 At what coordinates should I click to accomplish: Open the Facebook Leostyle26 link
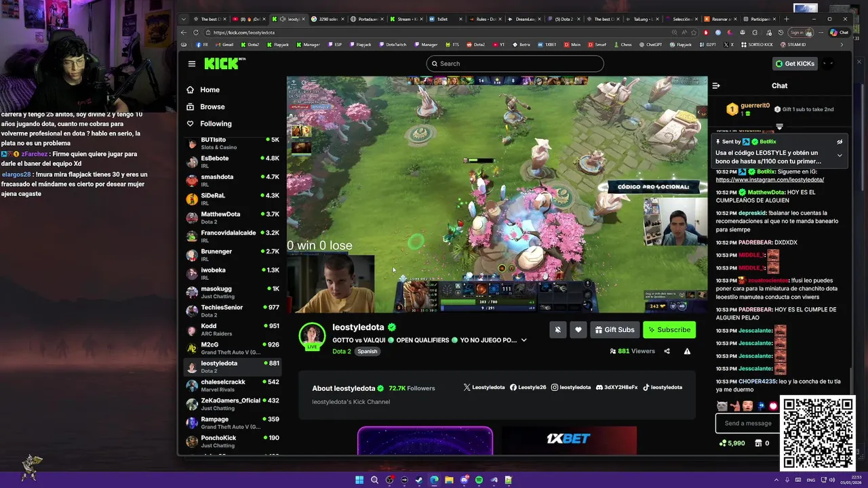528,387
